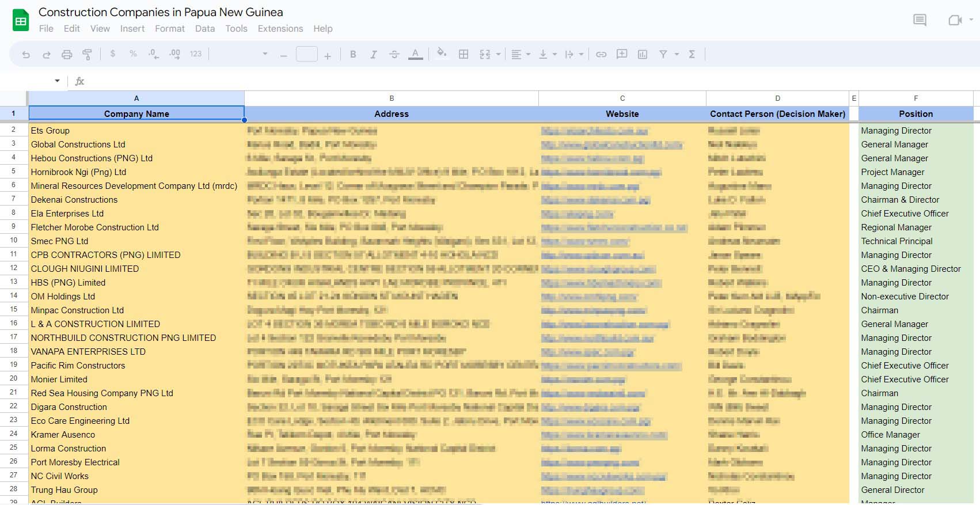Open the Extensions menu
Screen dimensions: 980x505
280,28
